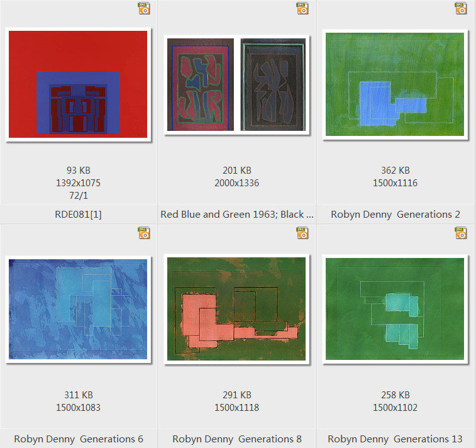This screenshot has width=476, height=448.
Task: Select the Red Blue and Green 1963 thumbnail
Action: click(236, 84)
